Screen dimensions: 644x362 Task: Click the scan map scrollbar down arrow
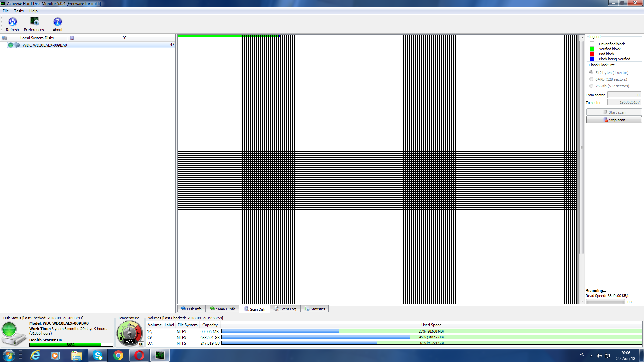click(x=582, y=301)
